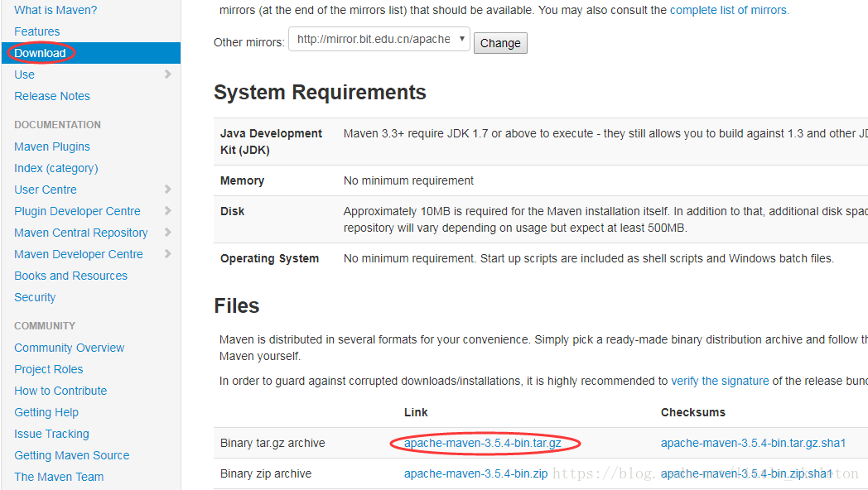Click the 'Operating System' row label
The width and height of the screenshot is (868, 490).
pos(269,258)
